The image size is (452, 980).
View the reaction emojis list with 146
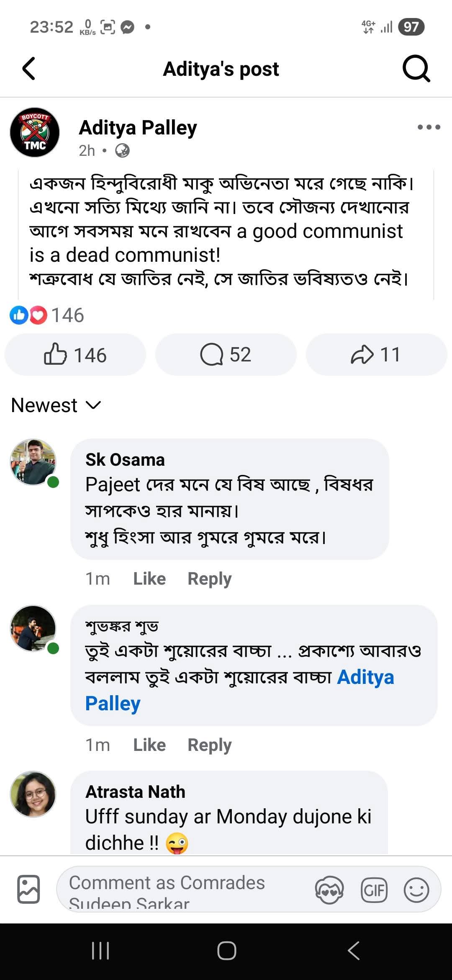[x=47, y=315]
